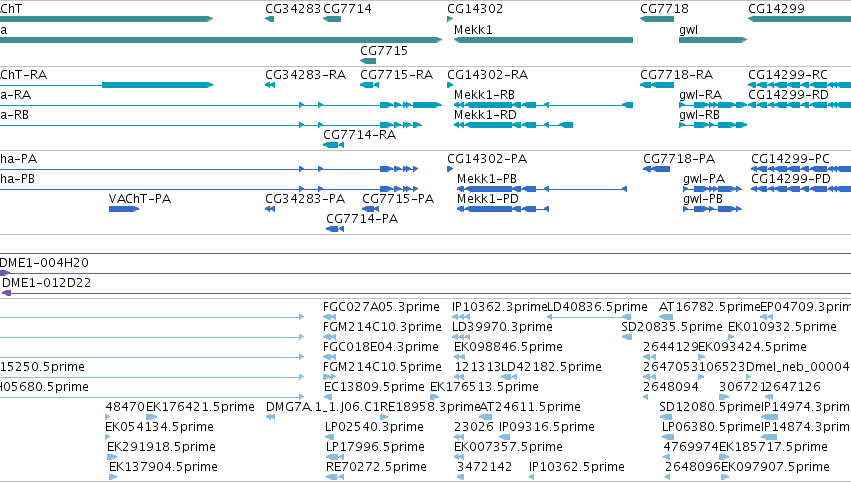Select EST LD39970.3prime
The width and height of the screenshot is (851, 482).
click(502, 327)
